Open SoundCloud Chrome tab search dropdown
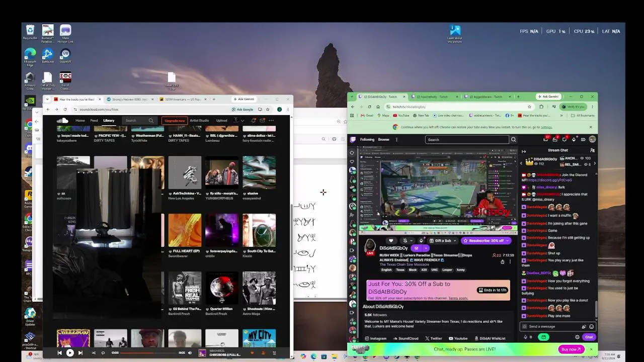The image size is (644, 362). (x=46, y=99)
